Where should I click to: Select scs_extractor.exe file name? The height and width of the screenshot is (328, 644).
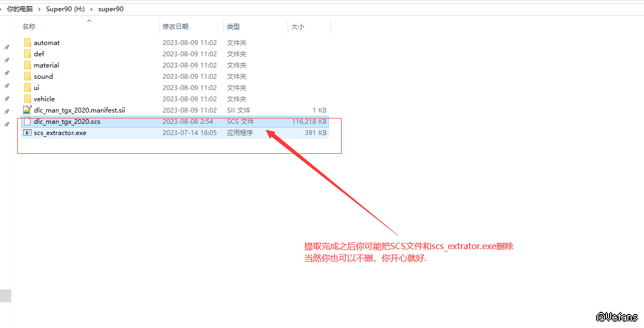click(60, 132)
